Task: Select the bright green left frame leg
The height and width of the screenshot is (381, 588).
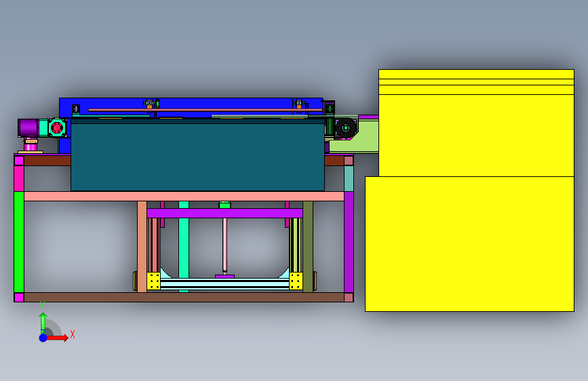Action: click(19, 242)
